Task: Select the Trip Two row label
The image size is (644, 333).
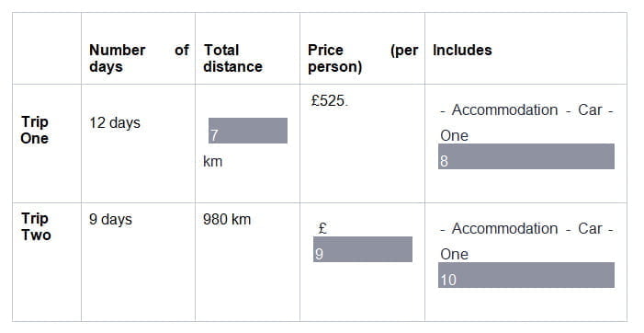Action: click(36, 226)
